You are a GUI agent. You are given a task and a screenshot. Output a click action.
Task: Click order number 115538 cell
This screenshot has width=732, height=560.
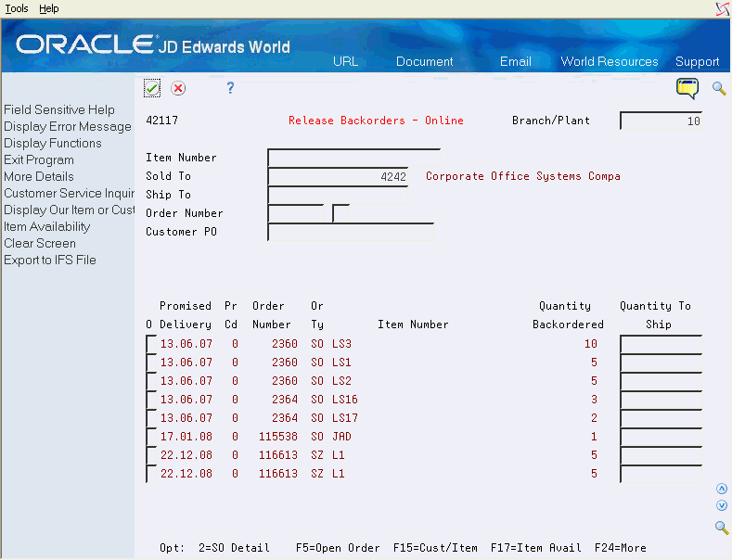[x=278, y=437]
